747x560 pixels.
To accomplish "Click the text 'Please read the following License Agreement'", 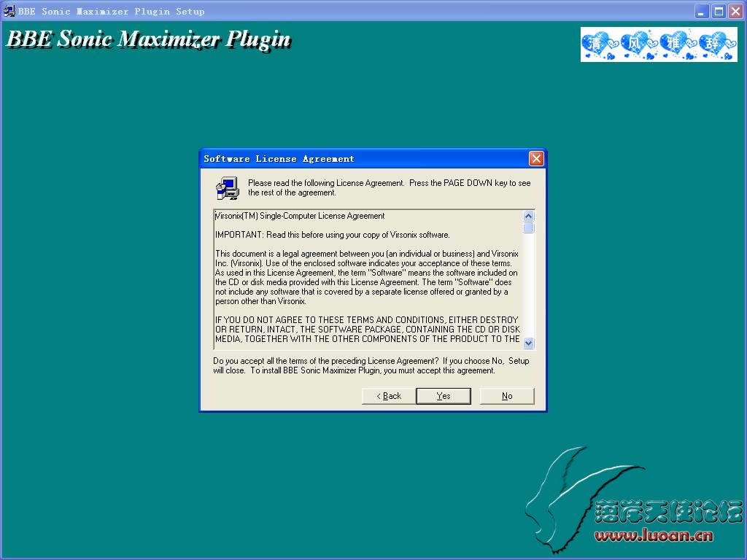I will click(326, 183).
